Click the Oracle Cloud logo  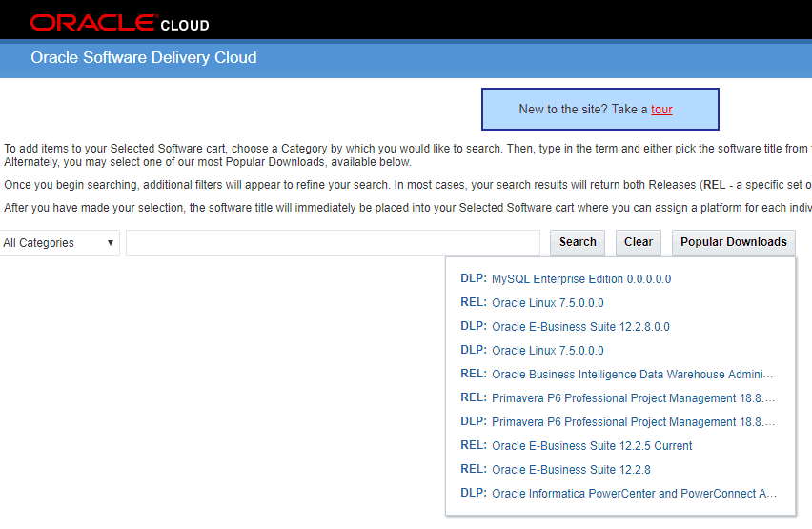[120, 23]
